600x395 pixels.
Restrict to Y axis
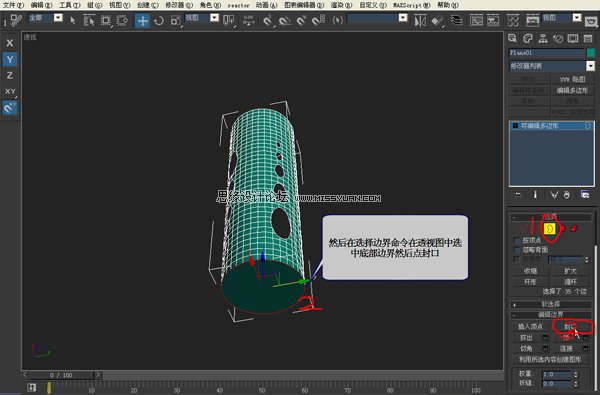pos(10,59)
